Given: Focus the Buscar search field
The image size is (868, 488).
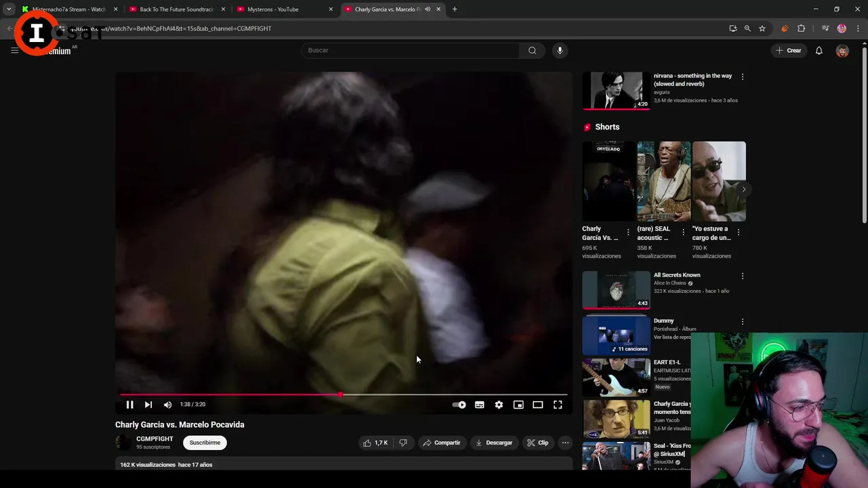Looking at the screenshot, I should [x=410, y=50].
